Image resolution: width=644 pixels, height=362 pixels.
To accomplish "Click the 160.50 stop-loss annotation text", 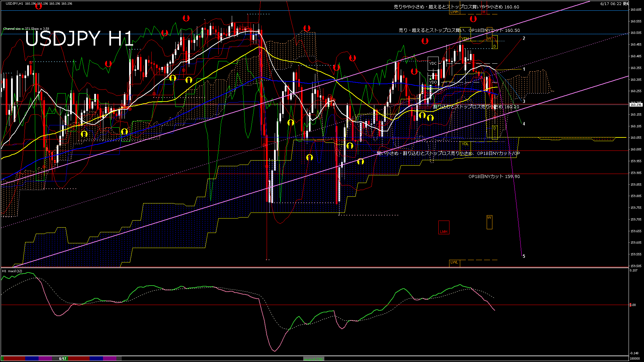I will (x=459, y=30).
